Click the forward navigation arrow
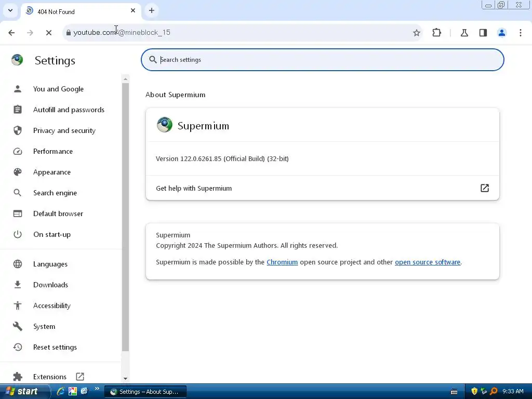Screen dimensions: 532x399 (30, 33)
